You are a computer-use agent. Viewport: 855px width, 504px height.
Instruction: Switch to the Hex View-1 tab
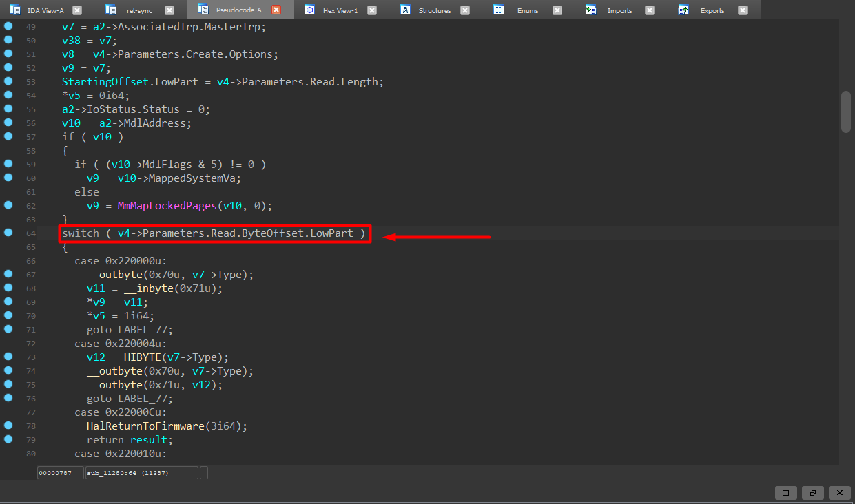click(x=340, y=10)
